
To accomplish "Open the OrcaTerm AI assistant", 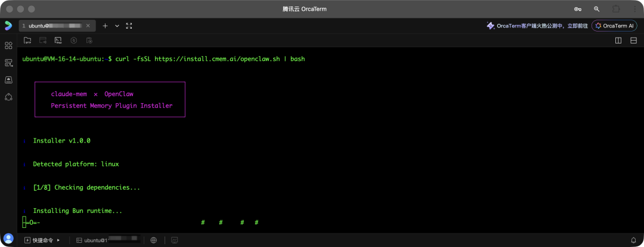I will [614, 26].
